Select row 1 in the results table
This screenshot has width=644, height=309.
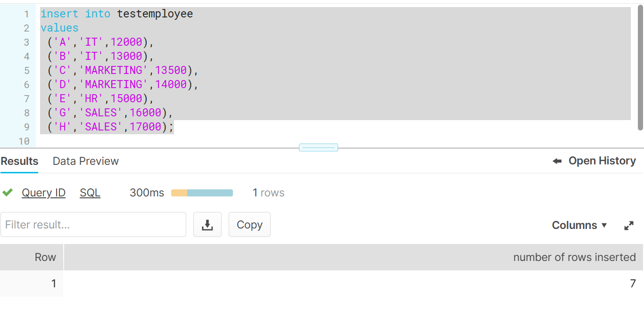point(53,283)
